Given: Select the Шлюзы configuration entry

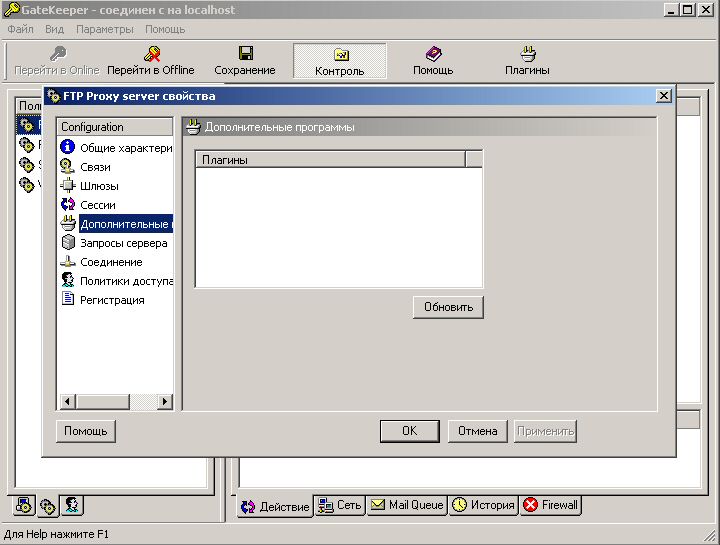Looking at the screenshot, I should [x=99, y=186].
